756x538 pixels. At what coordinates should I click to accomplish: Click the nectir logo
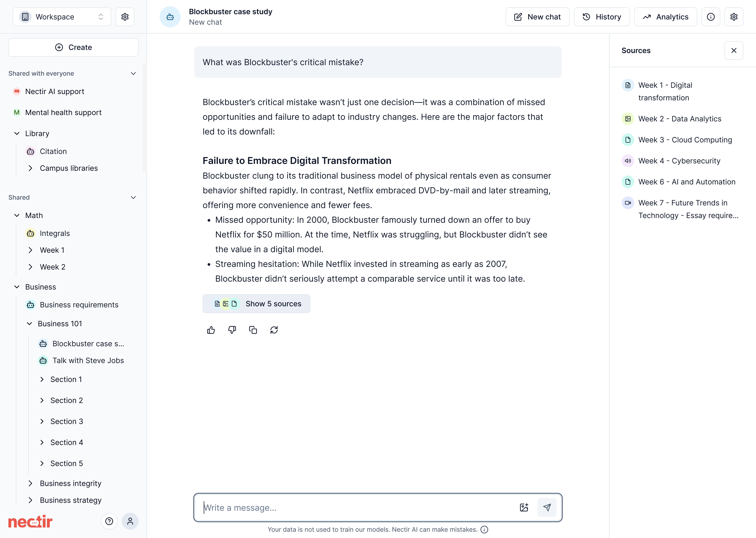click(x=30, y=521)
